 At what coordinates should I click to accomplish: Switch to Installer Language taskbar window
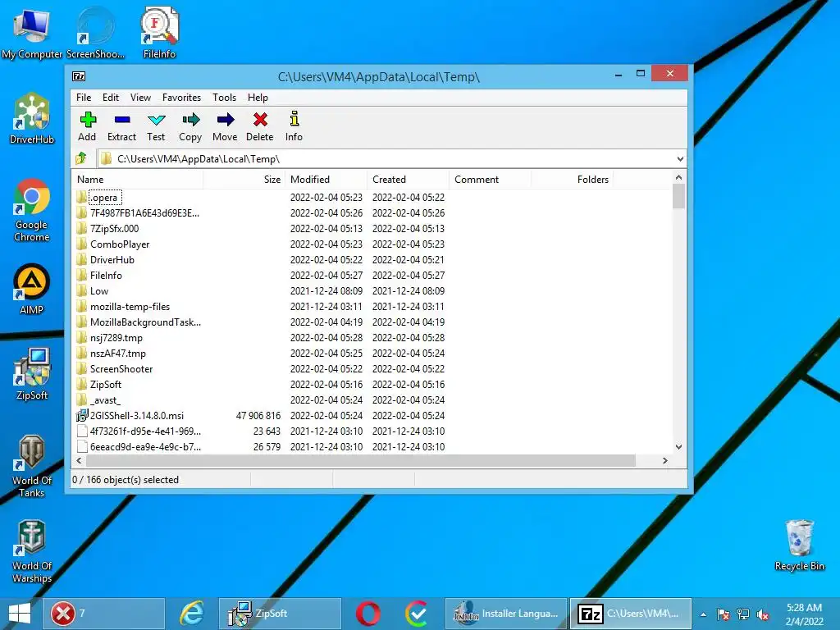(x=505, y=614)
